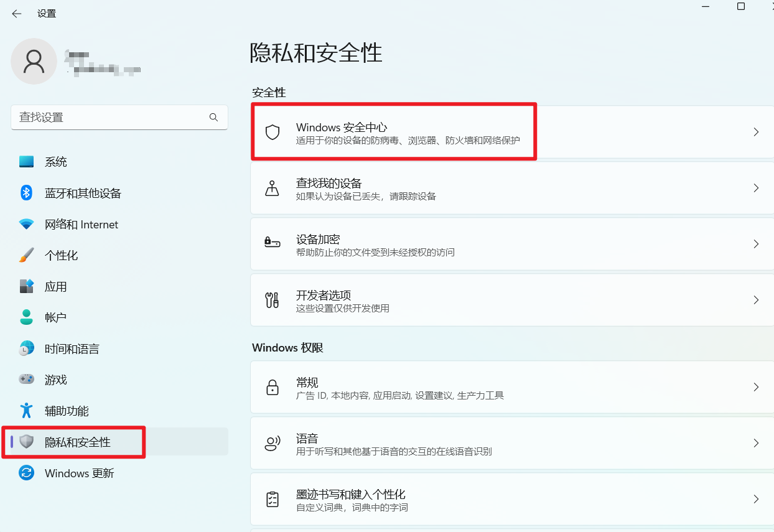Viewport: 774px width, 532px height.
Task: Expand the 查找我的设备 row chevron
Action: (756, 187)
